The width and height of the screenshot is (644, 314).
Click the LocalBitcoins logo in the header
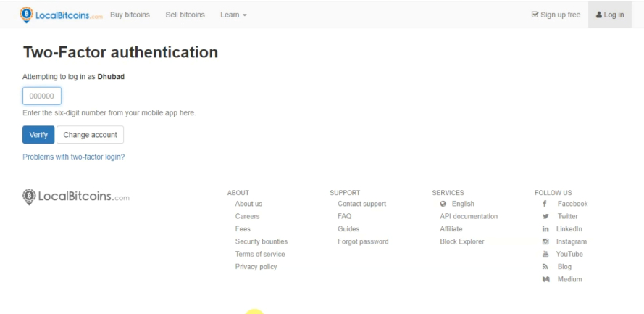pyautogui.click(x=61, y=15)
